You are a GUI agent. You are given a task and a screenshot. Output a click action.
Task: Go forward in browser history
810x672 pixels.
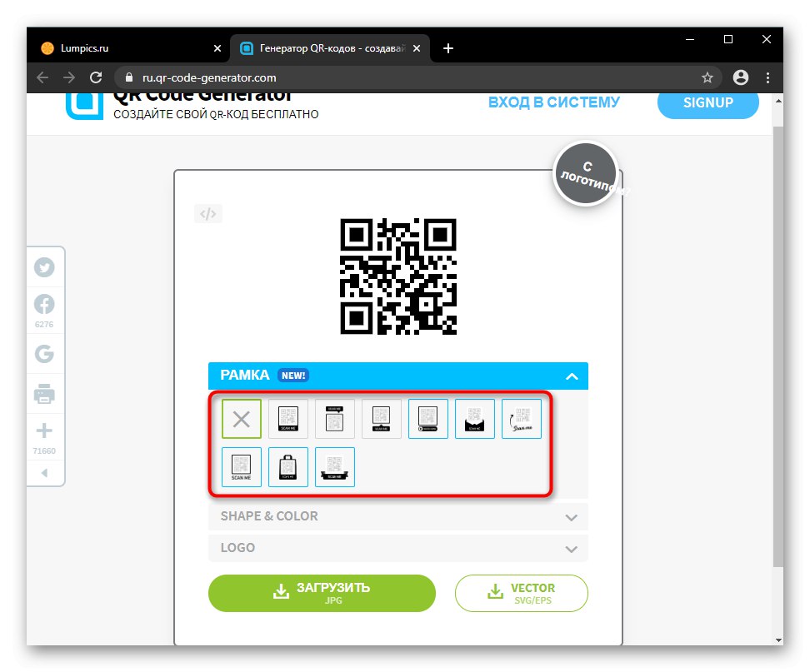tap(68, 77)
